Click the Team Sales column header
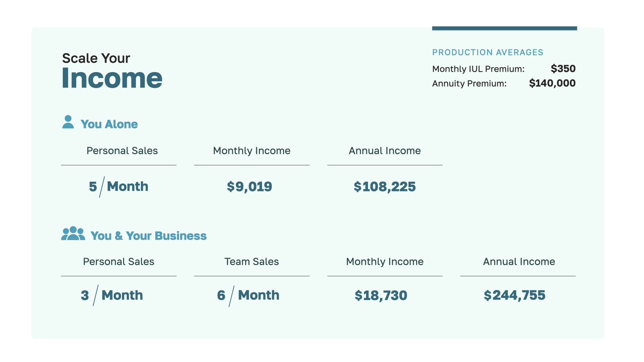 point(252,262)
